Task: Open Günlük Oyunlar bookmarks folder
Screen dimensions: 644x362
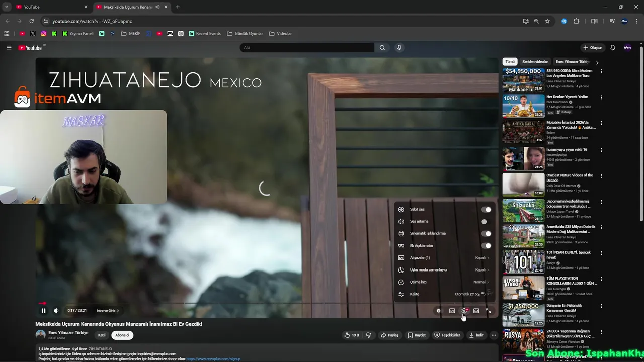Action: 245,34
